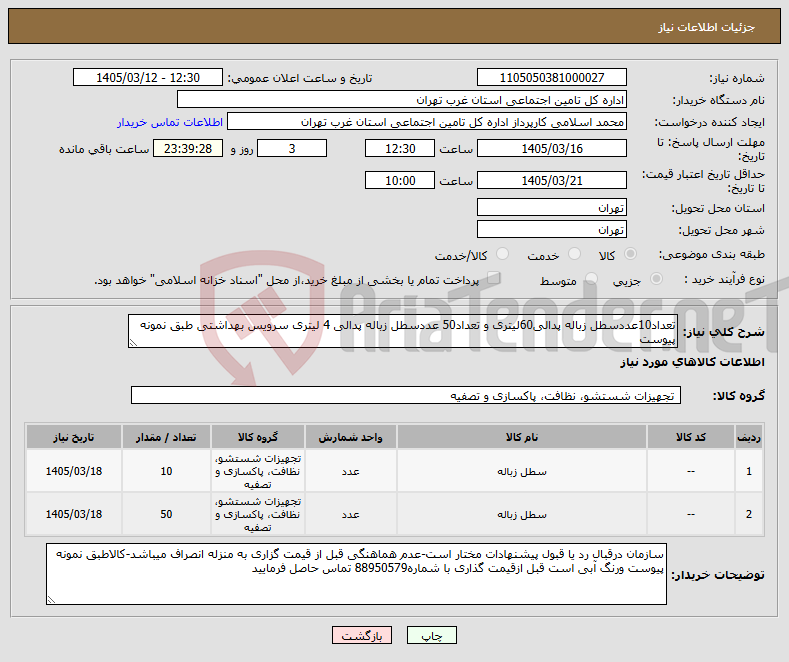The width and height of the screenshot is (789, 662).
Task: Click row number 2 cell
Action: (749, 514)
